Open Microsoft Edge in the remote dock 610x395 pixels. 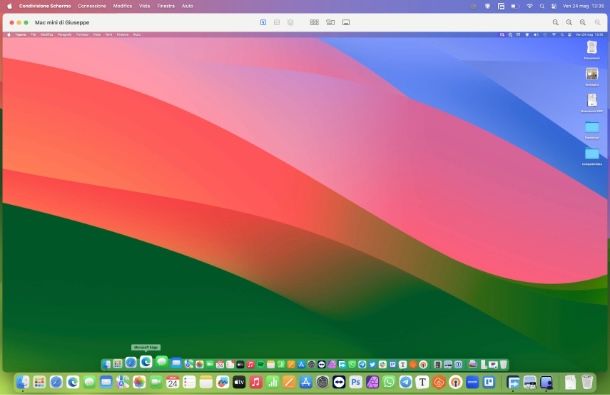point(146,362)
